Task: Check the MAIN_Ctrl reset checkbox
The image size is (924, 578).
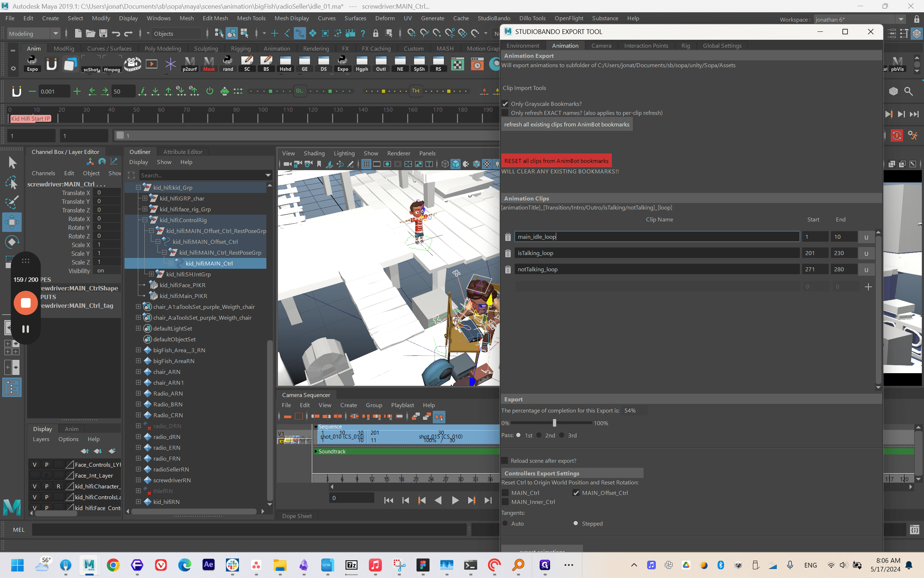Action: (x=505, y=493)
